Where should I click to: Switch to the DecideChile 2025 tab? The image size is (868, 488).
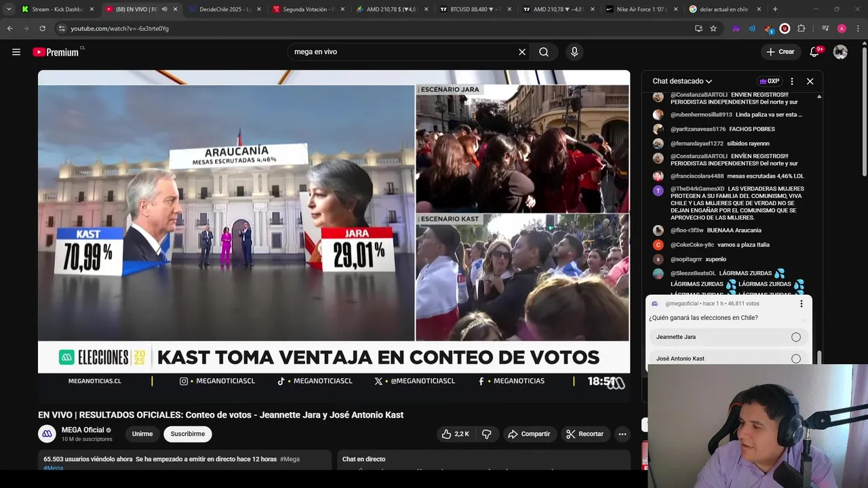pos(225,9)
